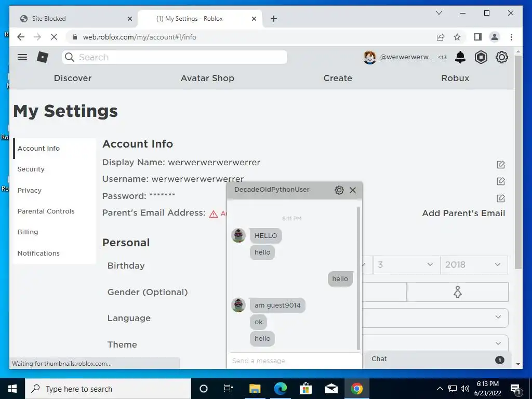The width and height of the screenshot is (532, 399).
Task: Click the Roblox logo home icon
Action: point(43,57)
